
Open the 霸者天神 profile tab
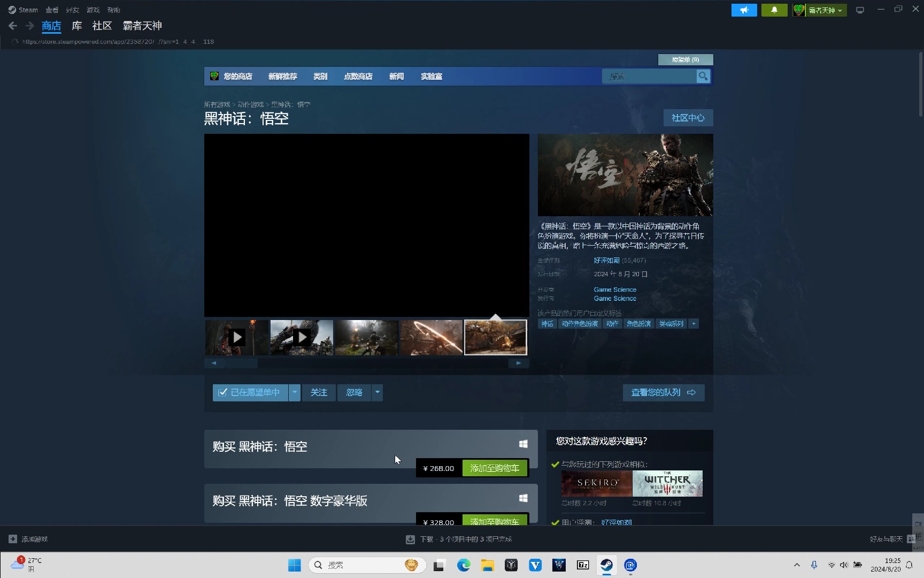pyautogui.click(x=142, y=26)
